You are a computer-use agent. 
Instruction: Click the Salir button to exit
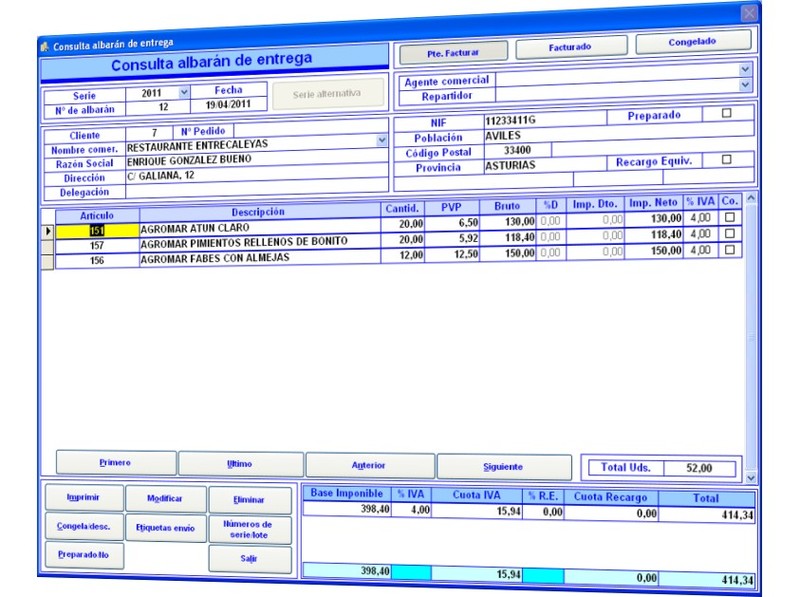tap(250, 559)
